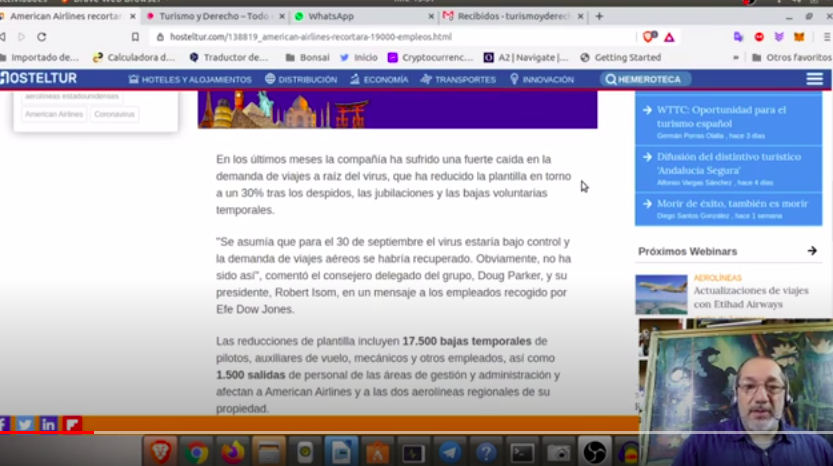This screenshot has height=466, width=833.
Task: Open the new tab plus button
Action: (x=599, y=16)
